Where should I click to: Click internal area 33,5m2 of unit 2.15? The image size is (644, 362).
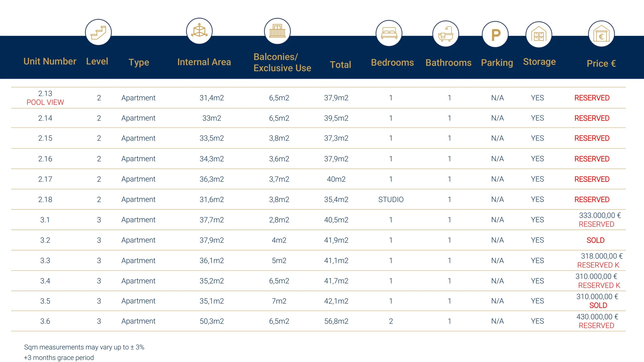click(212, 138)
